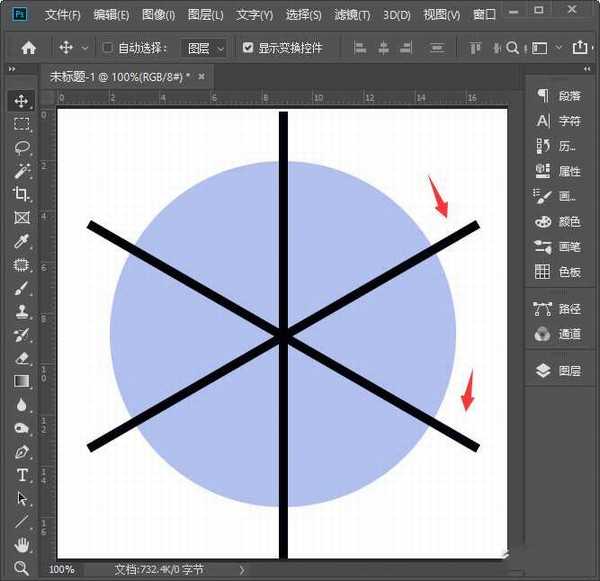Enable the 自动选择 checkbox
Image resolution: width=600 pixels, height=581 pixels.
(x=108, y=48)
